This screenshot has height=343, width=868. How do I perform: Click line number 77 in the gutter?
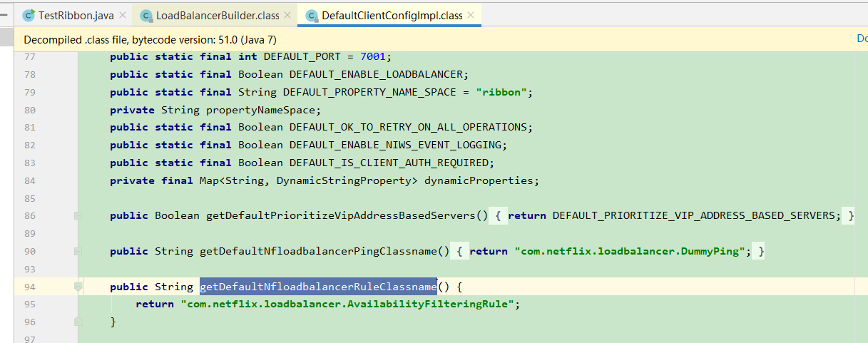tap(29, 56)
